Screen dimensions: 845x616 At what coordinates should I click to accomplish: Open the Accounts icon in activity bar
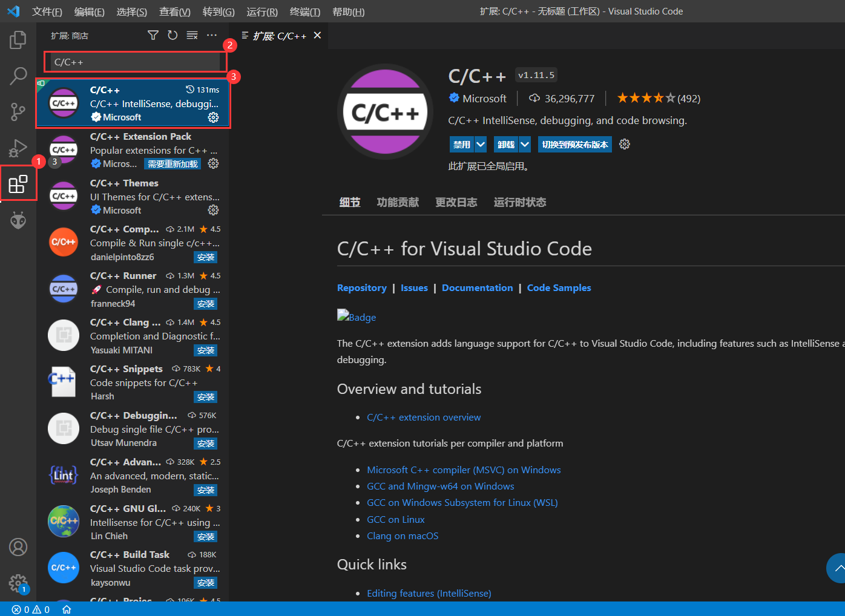(x=18, y=547)
